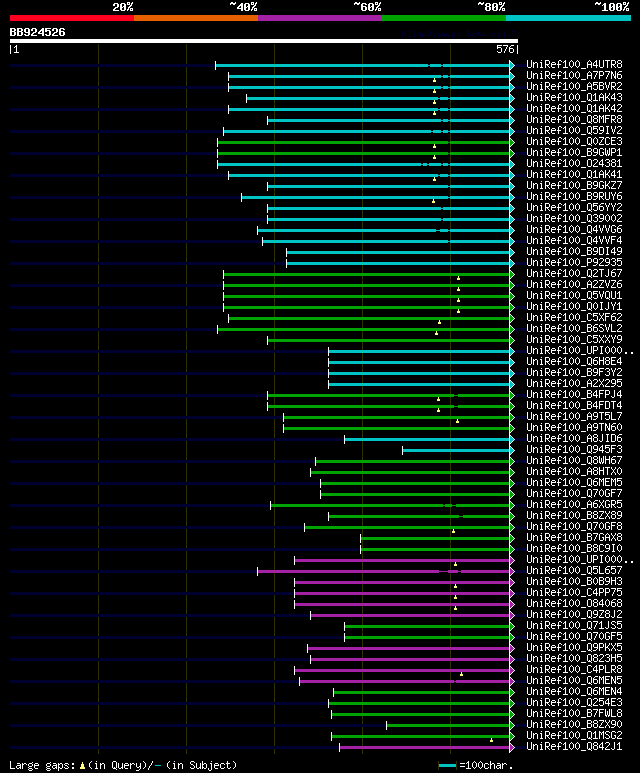Viewport: 640px width, 773px height.
Task: Open the UniRef100_B9GWP1 hit
Action: [574, 152]
